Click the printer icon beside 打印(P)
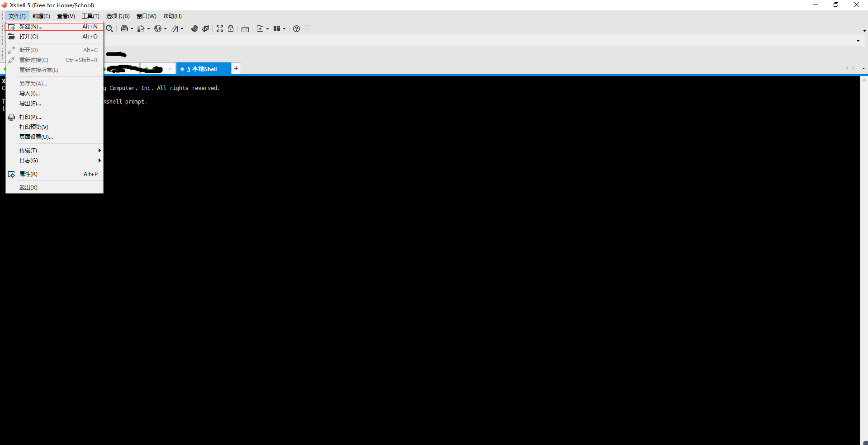868x445 pixels. point(11,117)
